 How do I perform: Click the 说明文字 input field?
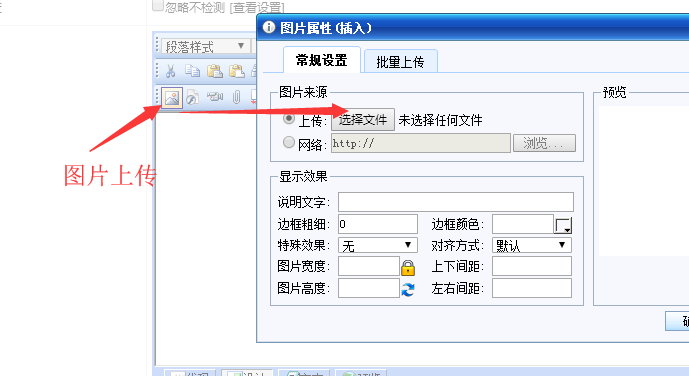[456, 202]
